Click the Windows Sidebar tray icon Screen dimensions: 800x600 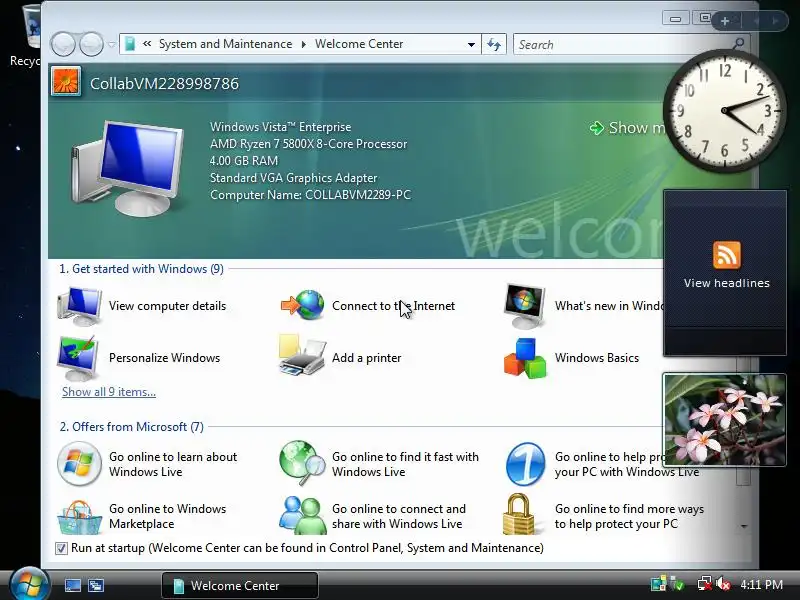point(658,584)
